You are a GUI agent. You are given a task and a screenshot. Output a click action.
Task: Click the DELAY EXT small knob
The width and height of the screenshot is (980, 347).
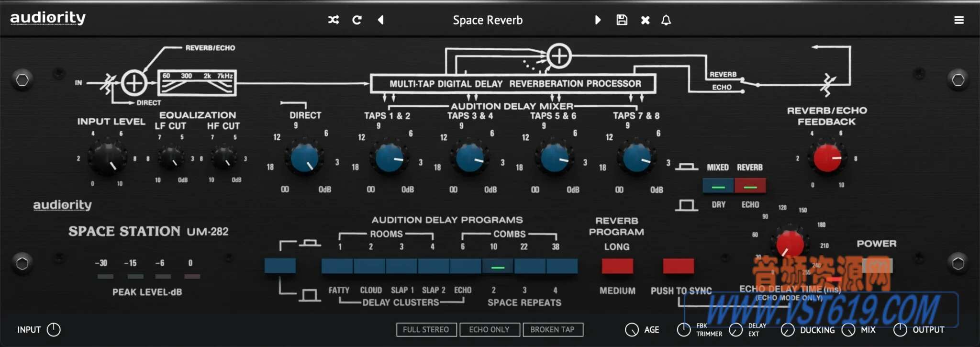pyautogui.click(x=736, y=330)
